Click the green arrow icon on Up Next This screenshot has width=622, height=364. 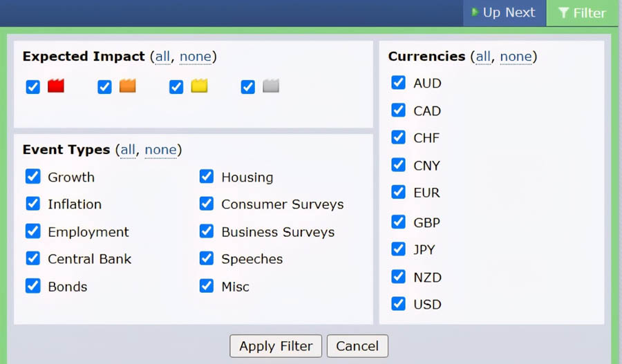474,12
